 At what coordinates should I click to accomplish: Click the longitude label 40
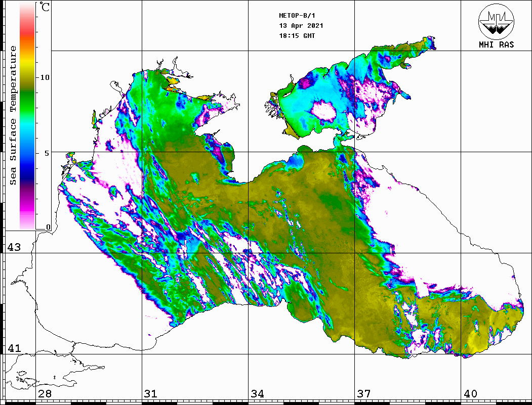[x=470, y=394]
